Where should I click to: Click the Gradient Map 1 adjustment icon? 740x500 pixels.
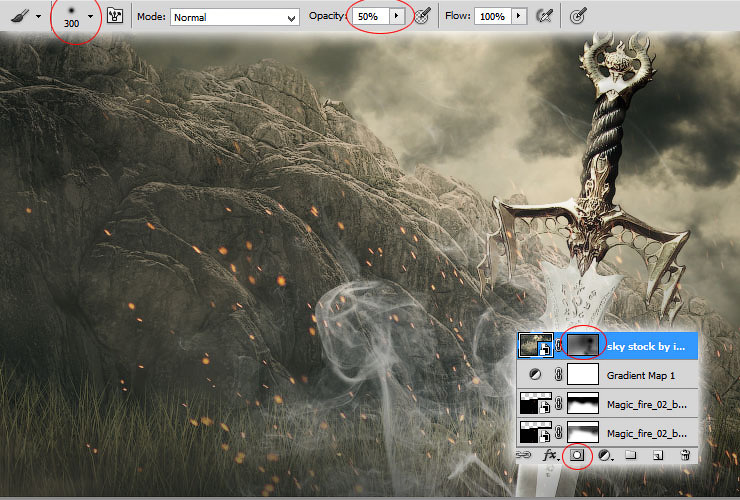pos(535,375)
